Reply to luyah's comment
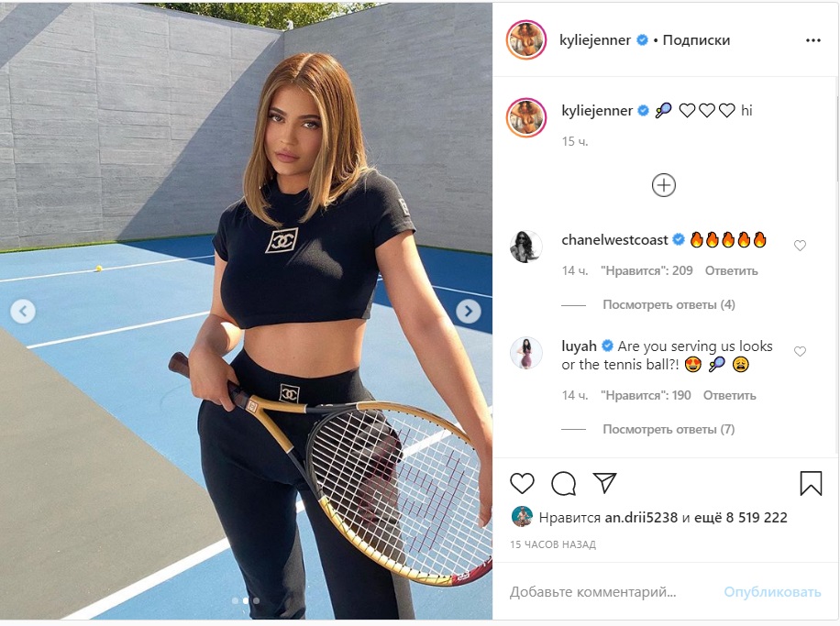This screenshot has height=626, width=840. click(730, 396)
